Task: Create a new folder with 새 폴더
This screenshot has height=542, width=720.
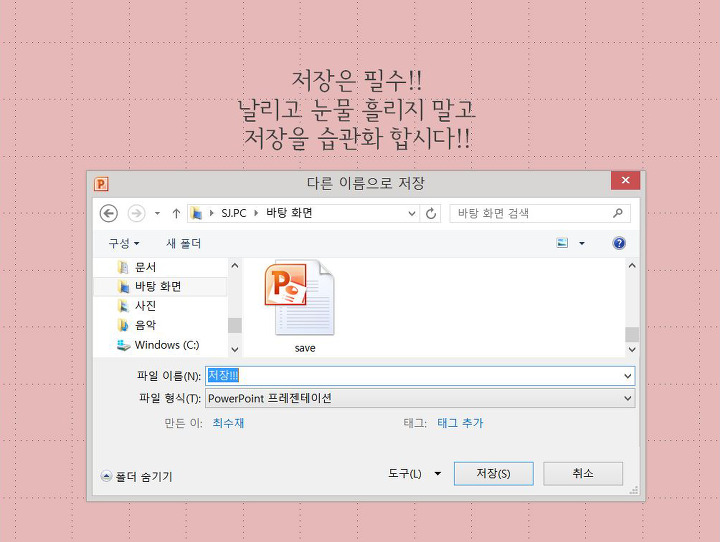Action: [183, 243]
